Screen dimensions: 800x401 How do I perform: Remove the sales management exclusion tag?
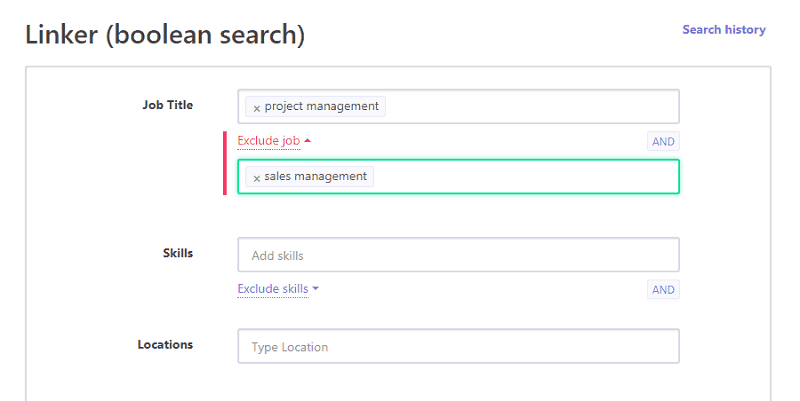[x=257, y=178]
